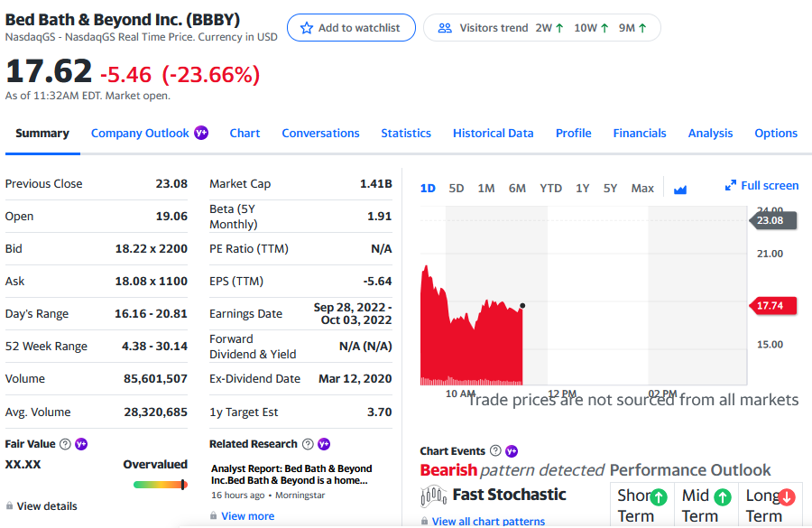Click the Long Term outlook cell
812x528 pixels.
(770, 505)
